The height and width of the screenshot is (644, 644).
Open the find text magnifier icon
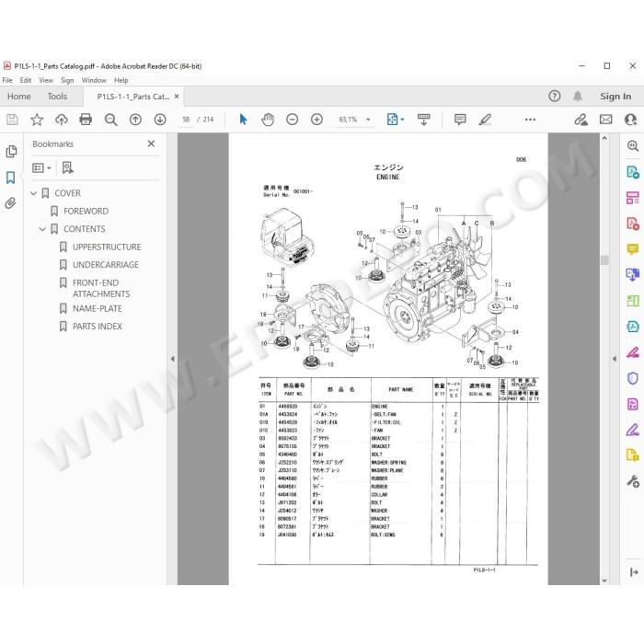(110, 120)
